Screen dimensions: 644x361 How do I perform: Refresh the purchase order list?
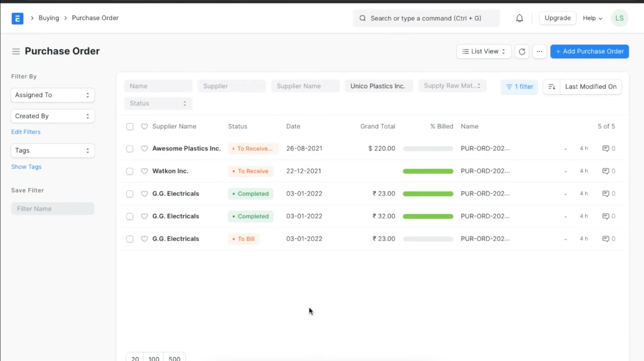click(x=522, y=51)
